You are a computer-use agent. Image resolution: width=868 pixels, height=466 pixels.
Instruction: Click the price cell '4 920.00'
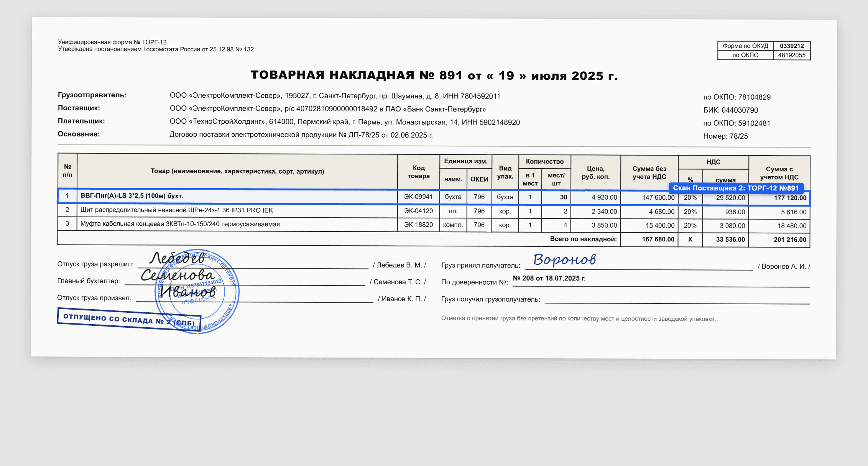pos(604,197)
